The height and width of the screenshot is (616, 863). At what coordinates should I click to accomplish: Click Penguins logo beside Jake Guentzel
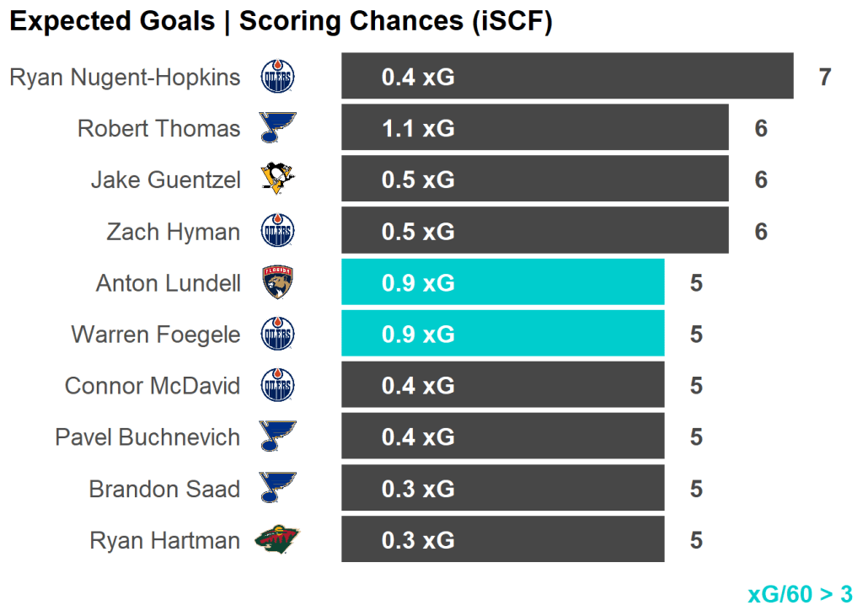tap(278, 180)
